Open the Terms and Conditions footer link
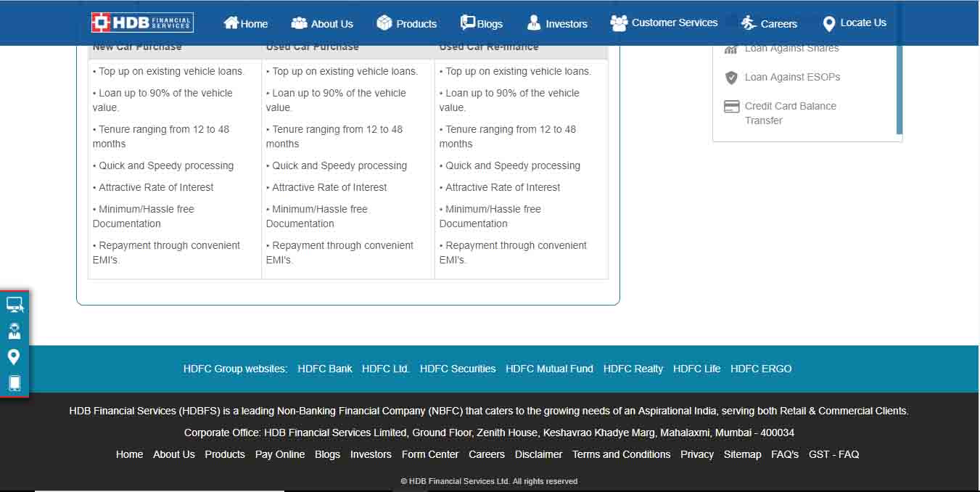The height and width of the screenshot is (492, 980). point(622,454)
